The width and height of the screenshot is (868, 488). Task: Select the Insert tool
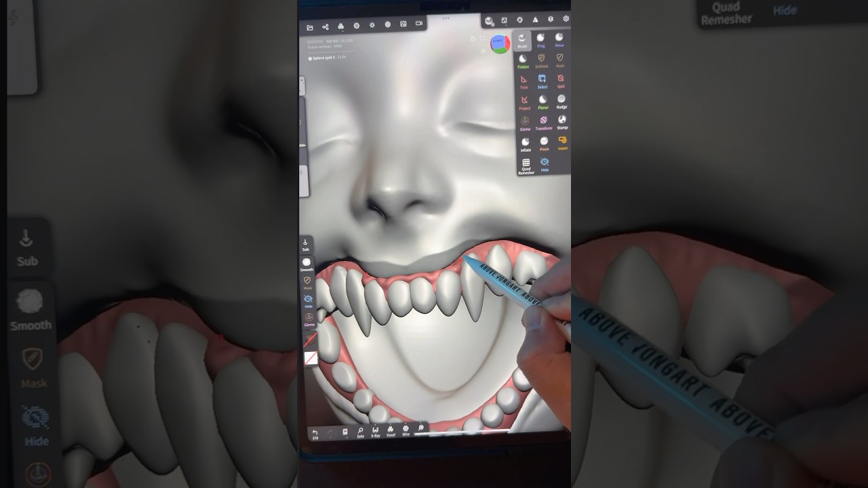pyautogui.click(x=563, y=143)
